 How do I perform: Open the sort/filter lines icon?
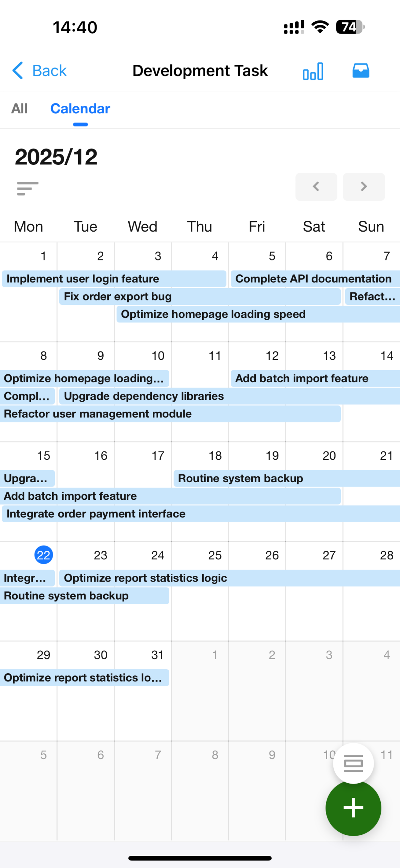[x=27, y=188]
